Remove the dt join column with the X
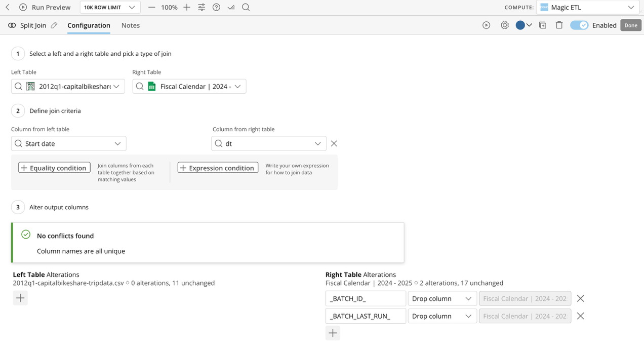Screen dimensions: 644x345 click(334, 143)
